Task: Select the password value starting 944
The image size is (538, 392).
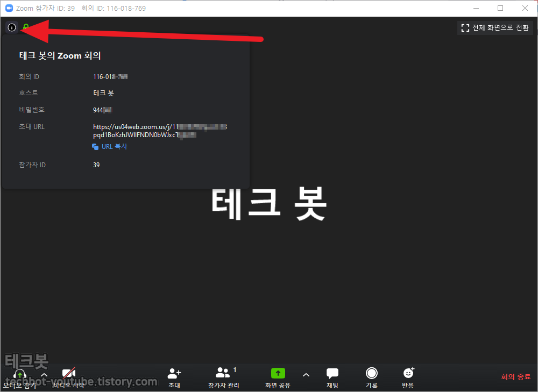Action: (102, 110)
